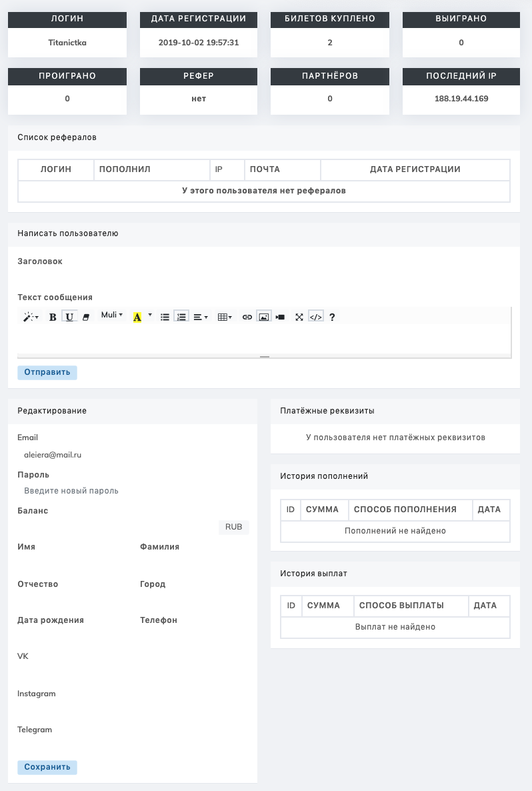The width and height of the screenshot is (532, 791).
Task: Open the paragraph alignment dropdown
Action: [x=201, y=317]
